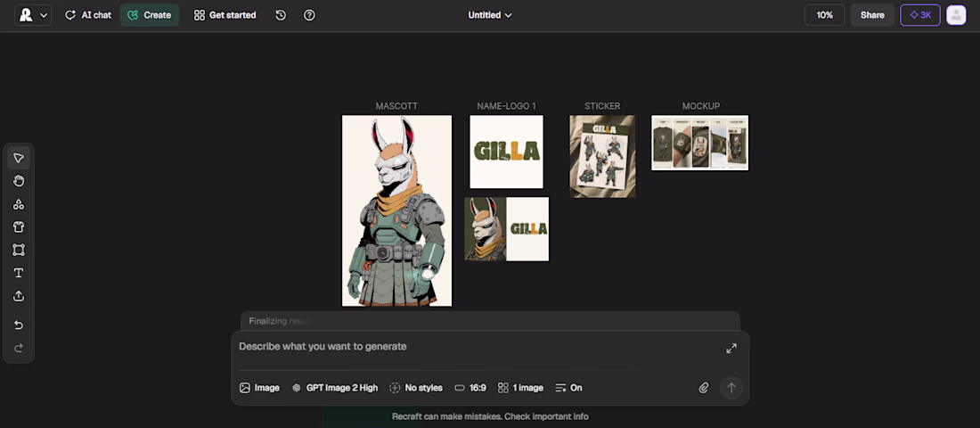The width and height of the screenshot is (980, 428).
Task: Switch to the AI chat tab
Action: 88,15
